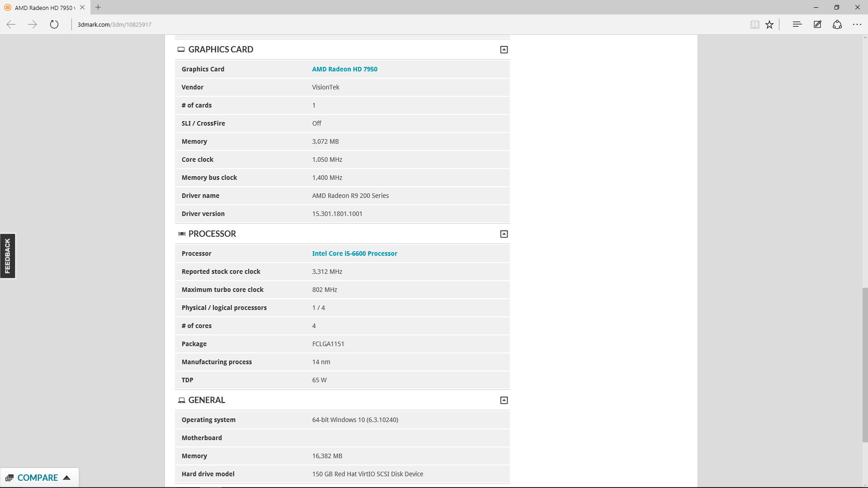This screenshot has height=488, width=868.
Task: Open reading view book icon
Action: (755, 24)
